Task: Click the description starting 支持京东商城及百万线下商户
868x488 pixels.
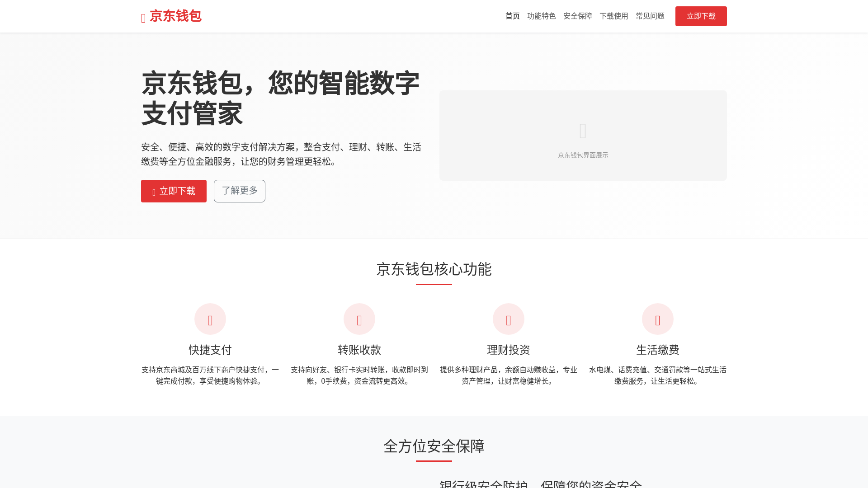Action: (x=210, y=375)
